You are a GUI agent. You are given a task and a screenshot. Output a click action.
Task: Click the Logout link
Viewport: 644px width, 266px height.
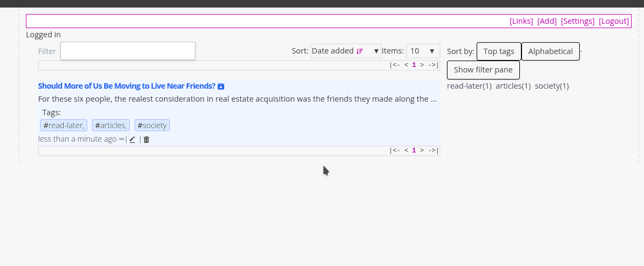pyautogui.click(x=614, y=21)
